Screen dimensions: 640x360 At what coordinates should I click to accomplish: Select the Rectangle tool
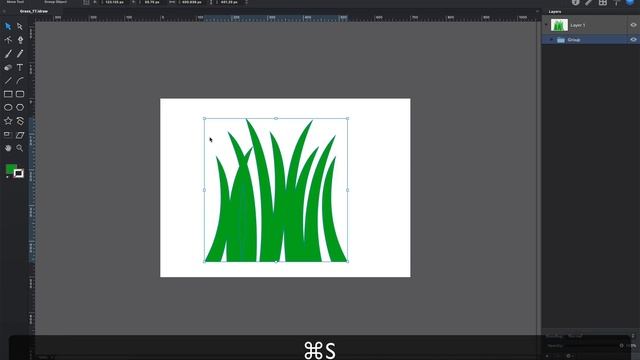8,94
